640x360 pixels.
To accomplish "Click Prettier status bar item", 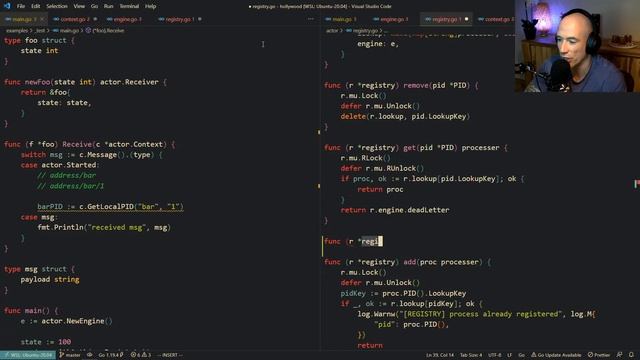I will [599, 355].
